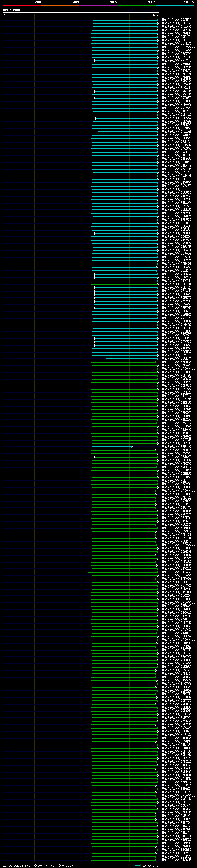This screenshot has width=197, height=868.
Task: Select hit label UniRef100_Q318U2
Action: pos(177,291)
